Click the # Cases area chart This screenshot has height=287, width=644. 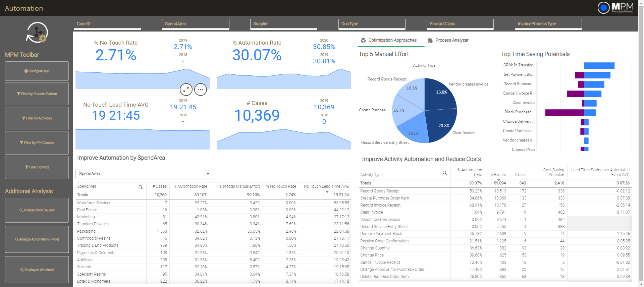pyautogui.click(x=284, y=139)
